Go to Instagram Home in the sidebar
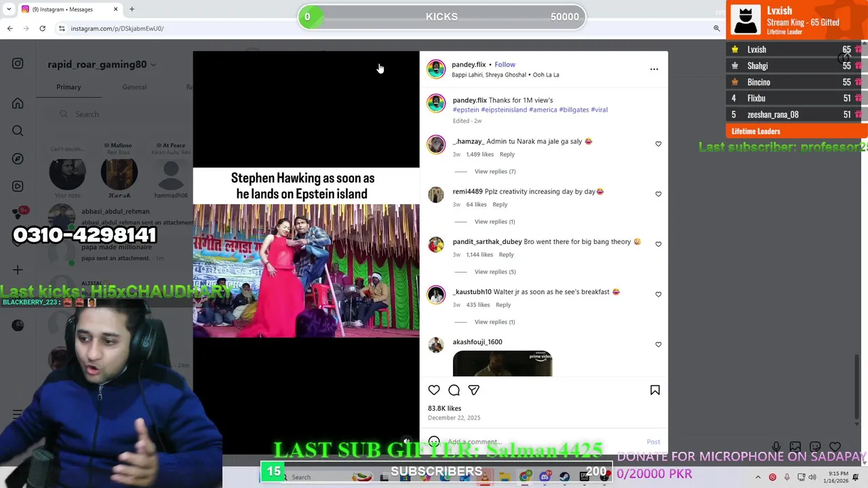The width and height of the screenshot is (868, 488). (18, 104)
